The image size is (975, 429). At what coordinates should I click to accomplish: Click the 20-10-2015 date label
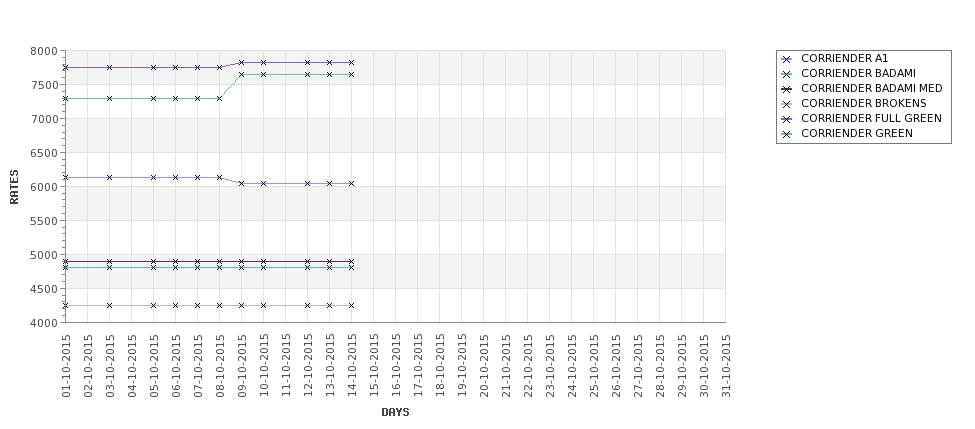[x=484, y=366]
